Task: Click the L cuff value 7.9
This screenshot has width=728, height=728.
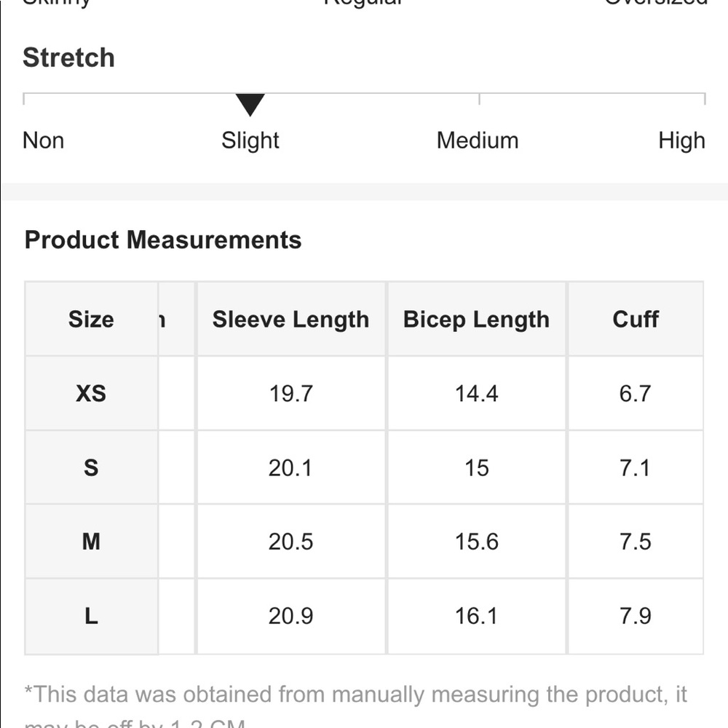Action: pyautogui.click(x=635, y=616)
